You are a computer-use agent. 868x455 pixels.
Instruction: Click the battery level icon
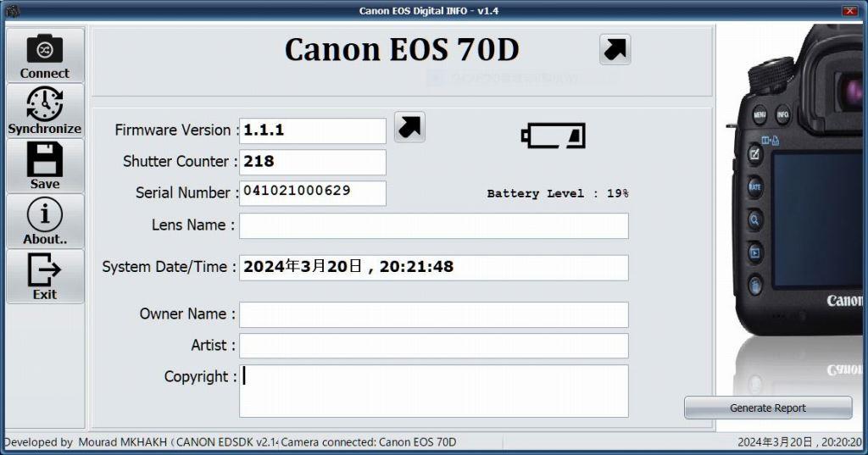tap(553, 136)
